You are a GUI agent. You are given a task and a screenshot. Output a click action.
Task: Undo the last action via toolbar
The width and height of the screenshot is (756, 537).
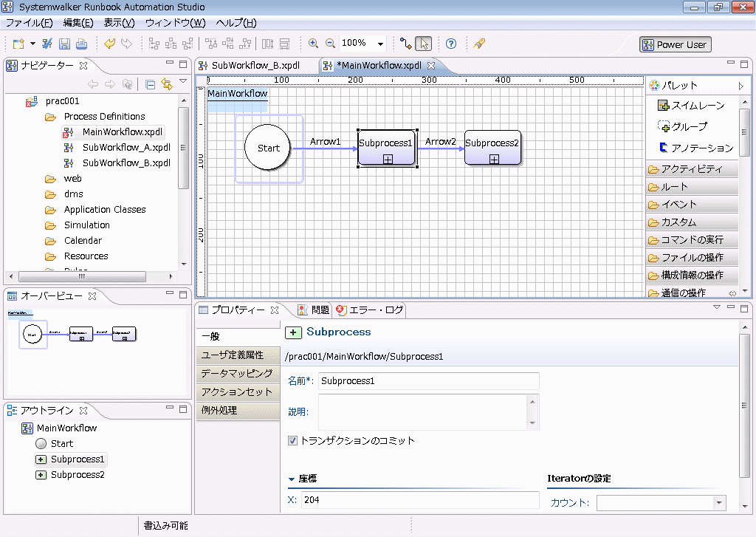[x=109, y=44]
